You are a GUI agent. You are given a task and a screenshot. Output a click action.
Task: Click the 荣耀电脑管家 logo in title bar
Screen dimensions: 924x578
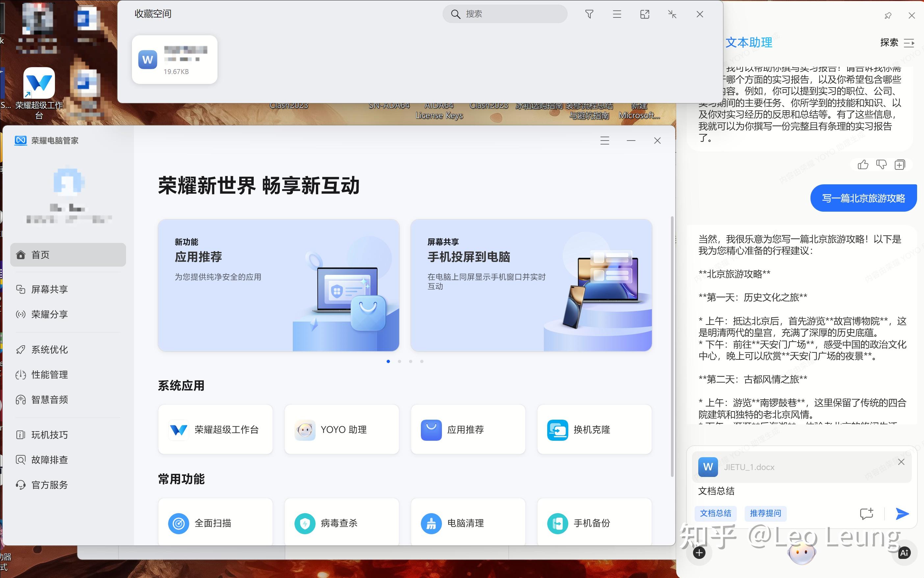pos(21,141)
